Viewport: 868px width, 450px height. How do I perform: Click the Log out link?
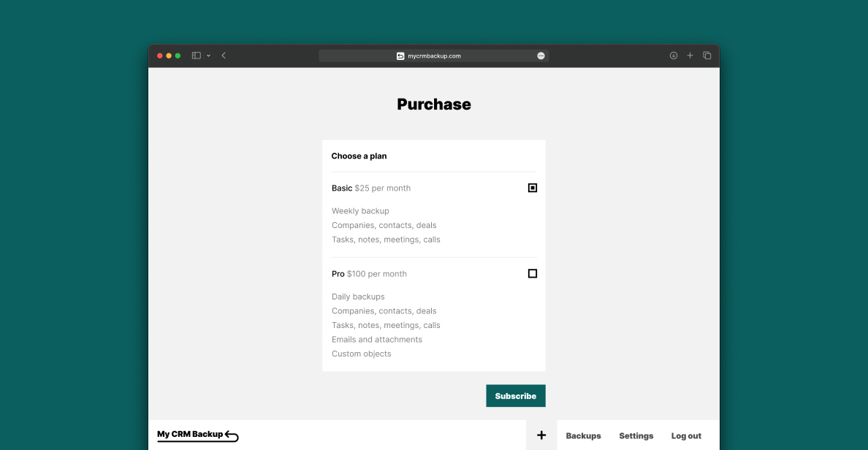[686, 436]
